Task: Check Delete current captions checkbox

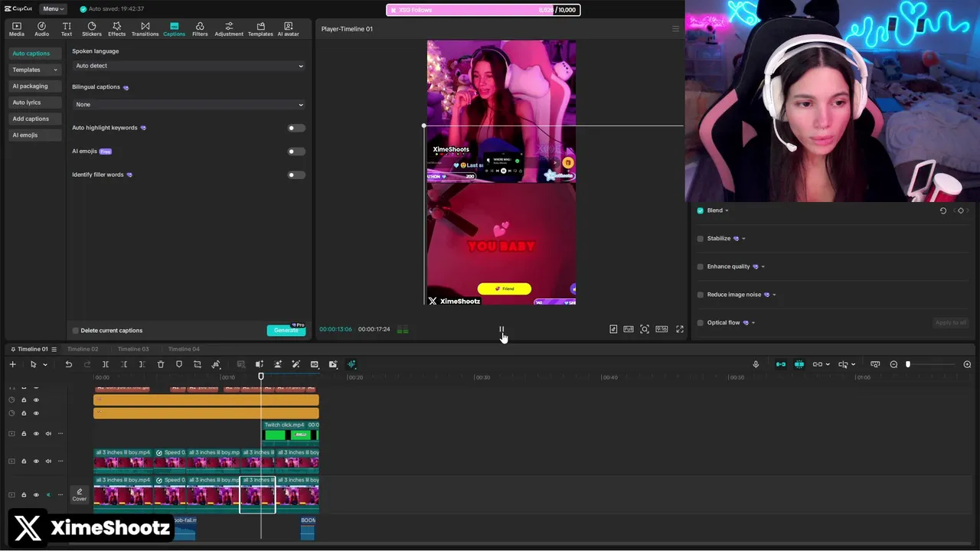Action: pos(76,331)
